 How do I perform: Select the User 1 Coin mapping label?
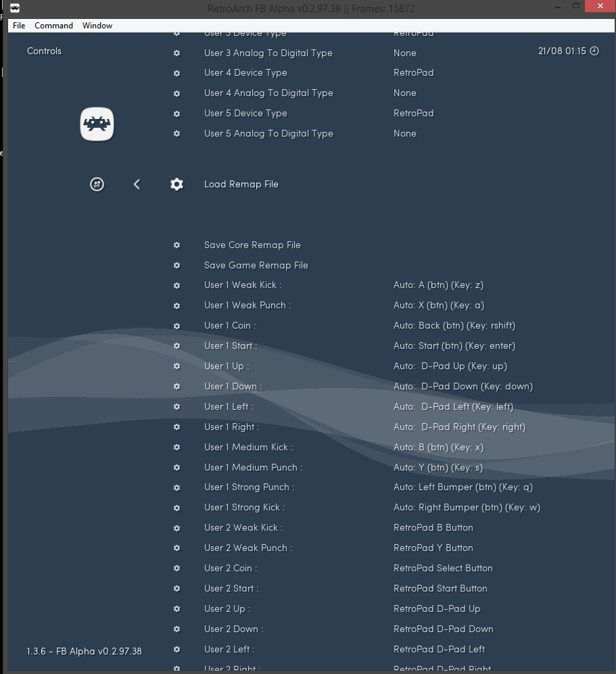click(x=230, y=325)
